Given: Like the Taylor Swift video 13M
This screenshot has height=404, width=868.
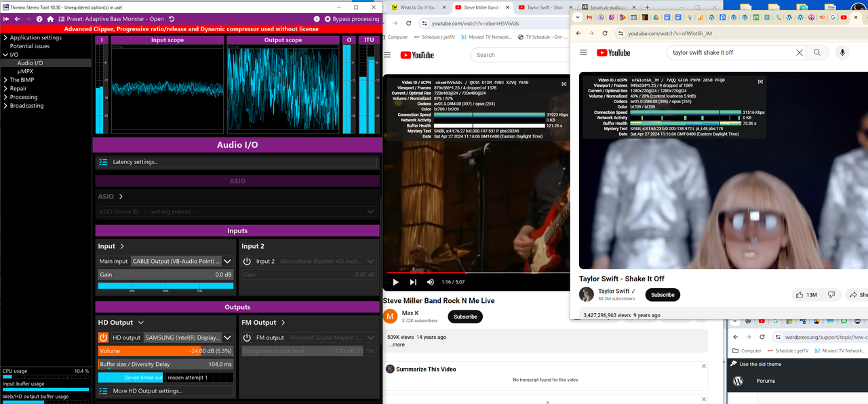Looking at the screenshot, I should tap(806, 295).
